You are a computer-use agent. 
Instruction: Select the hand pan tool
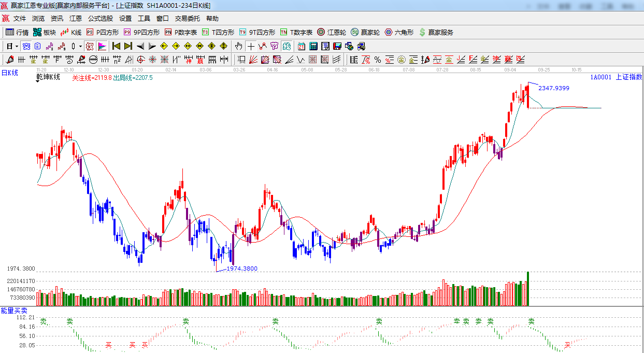click(239, 46)
